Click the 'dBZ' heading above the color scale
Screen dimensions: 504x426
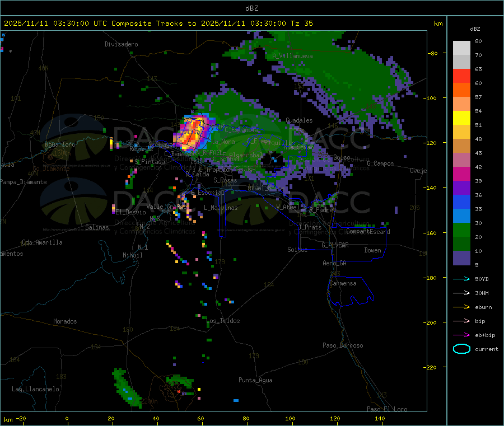click(x=475, y=29)
